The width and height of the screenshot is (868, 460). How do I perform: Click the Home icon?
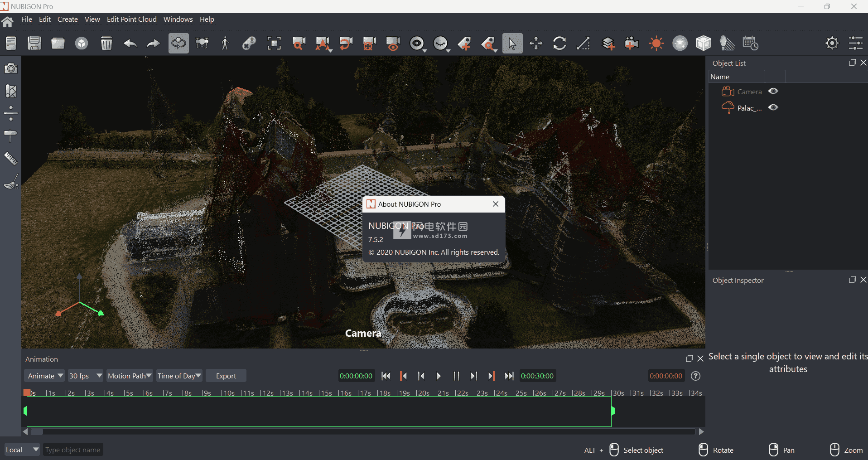click(7, 21)
